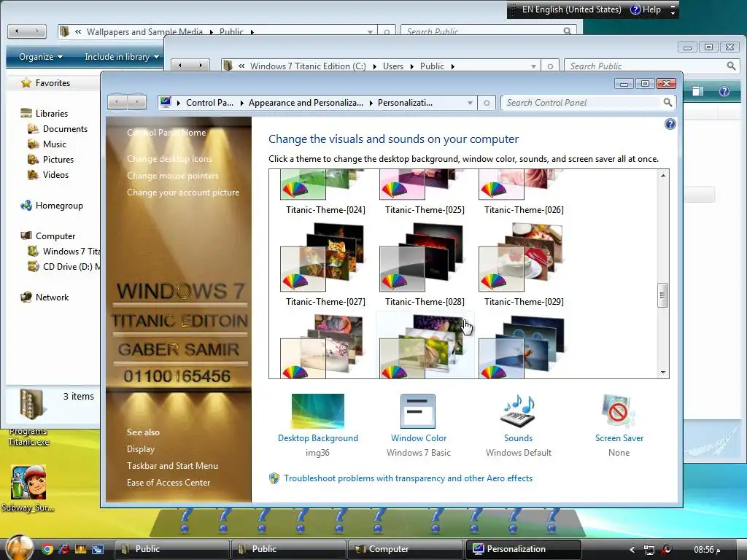Screen dimensions: 747x560
Task: Open Change desktop icons link
Action: point(169,158)
